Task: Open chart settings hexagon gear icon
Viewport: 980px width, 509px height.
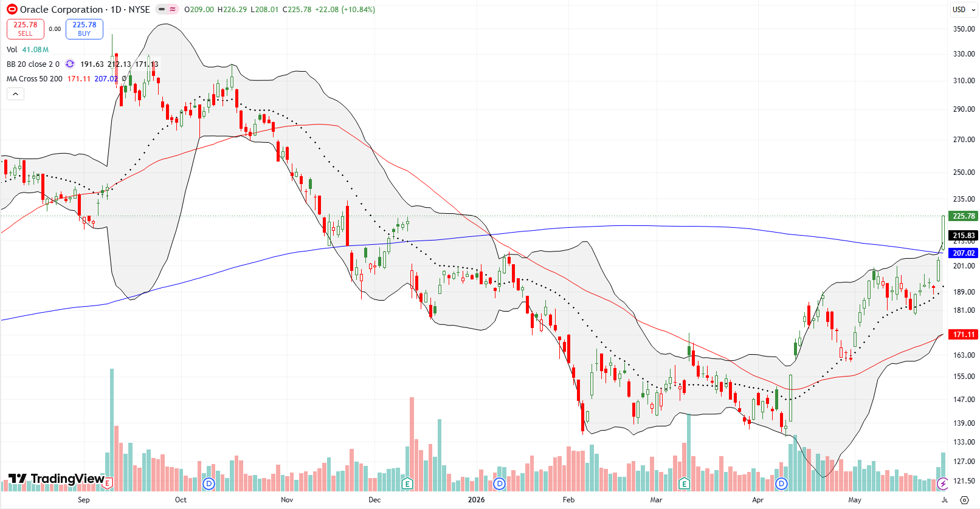Action: [964, 500]
